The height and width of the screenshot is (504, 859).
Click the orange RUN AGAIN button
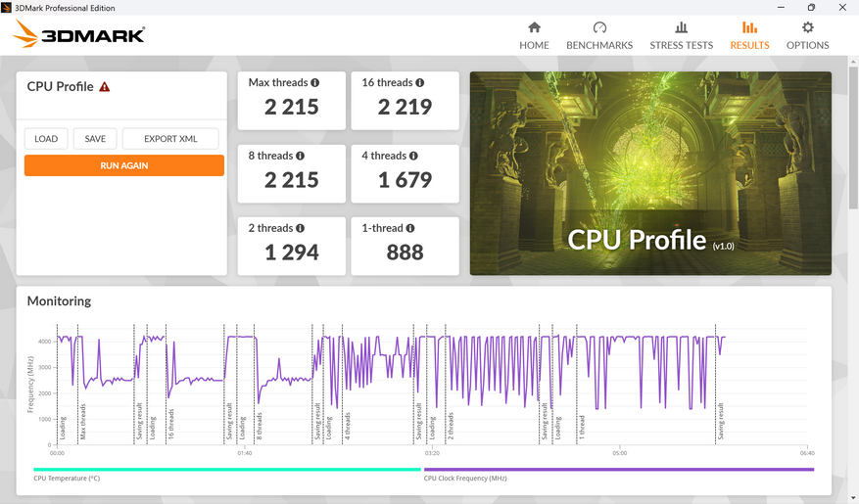coord(124,165)
